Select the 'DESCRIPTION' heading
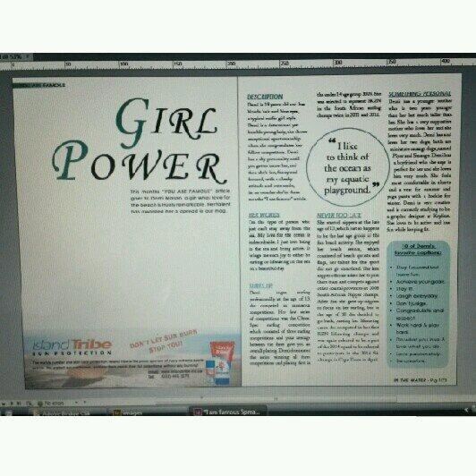The image size is (476, 476). click(265, 97)
